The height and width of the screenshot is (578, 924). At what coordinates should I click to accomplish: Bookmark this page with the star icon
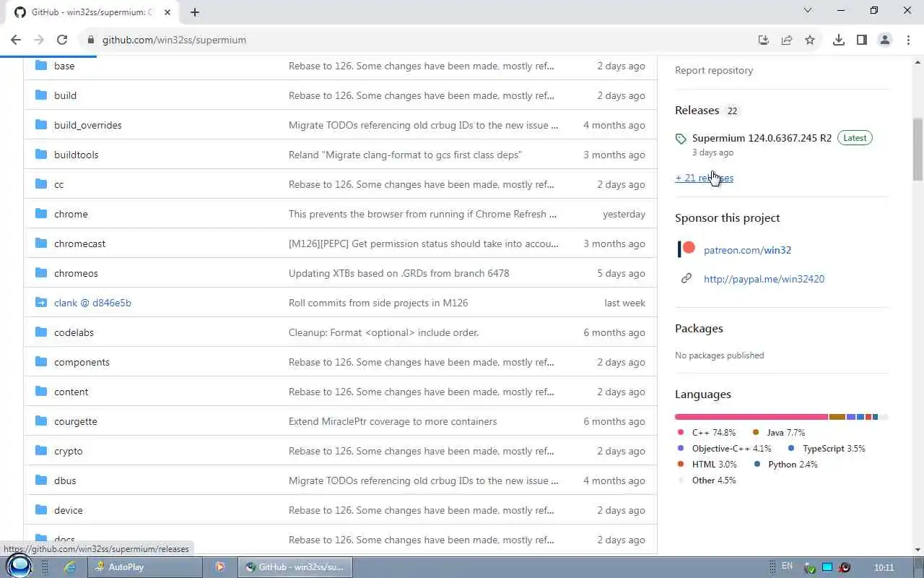(810, 40)
